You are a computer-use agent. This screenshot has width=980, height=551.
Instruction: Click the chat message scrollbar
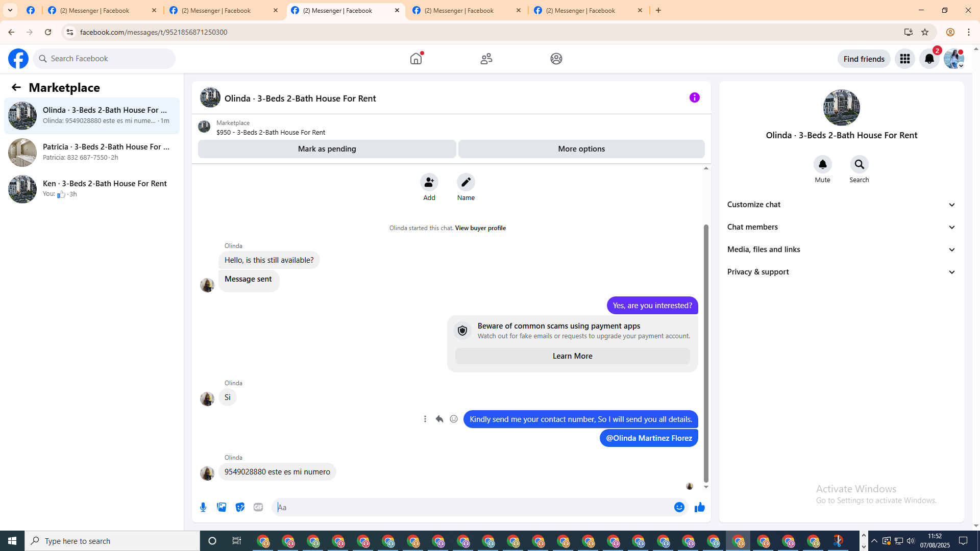706,352
